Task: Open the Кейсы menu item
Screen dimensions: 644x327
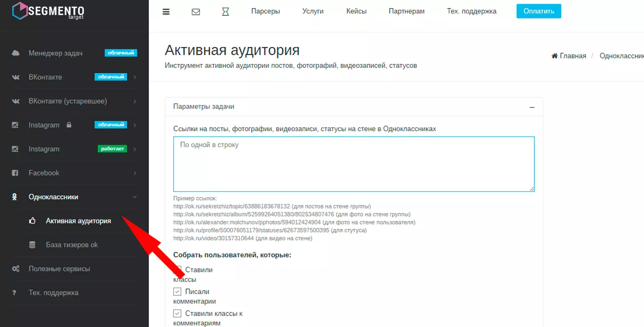Action: (x=356, y=11)
